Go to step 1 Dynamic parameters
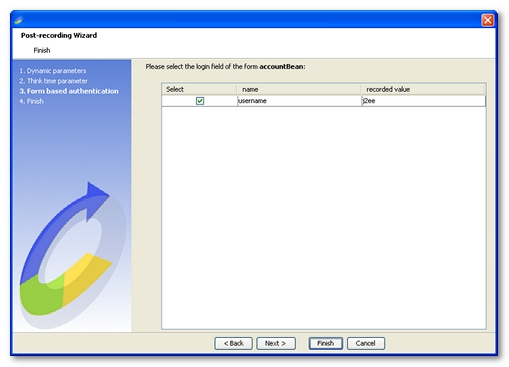This screenshot has height=367, width=509. click(53, 71)
